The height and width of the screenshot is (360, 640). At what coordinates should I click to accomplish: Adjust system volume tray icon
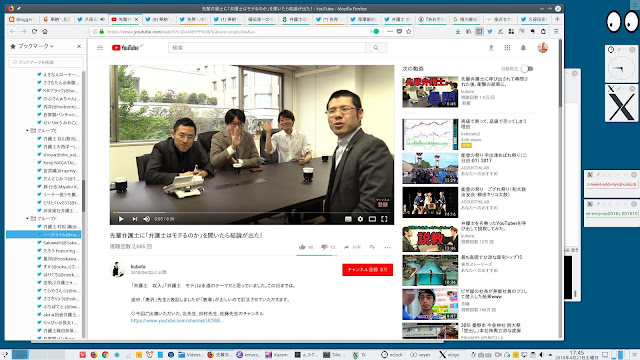pyautogui.click(x=542, y=355)
